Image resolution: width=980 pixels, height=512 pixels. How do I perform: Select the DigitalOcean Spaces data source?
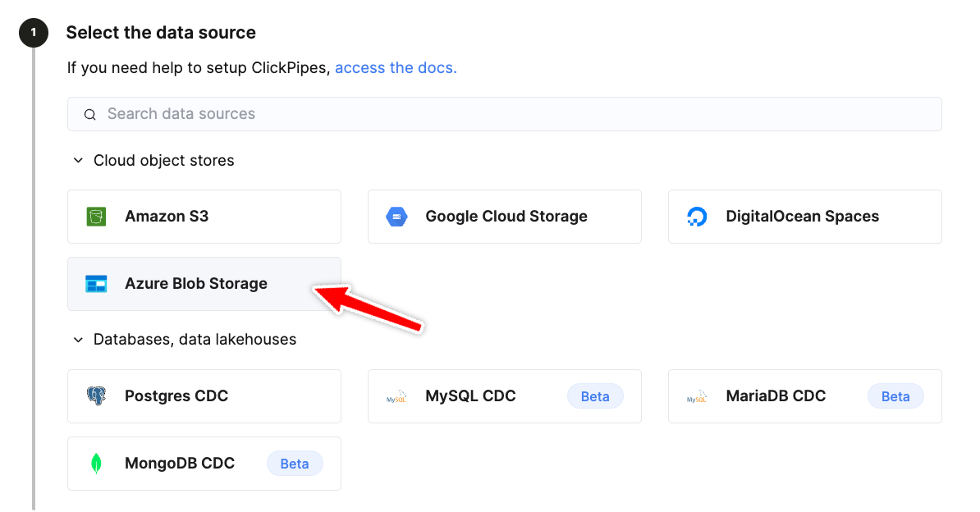[x=803, y=216]
